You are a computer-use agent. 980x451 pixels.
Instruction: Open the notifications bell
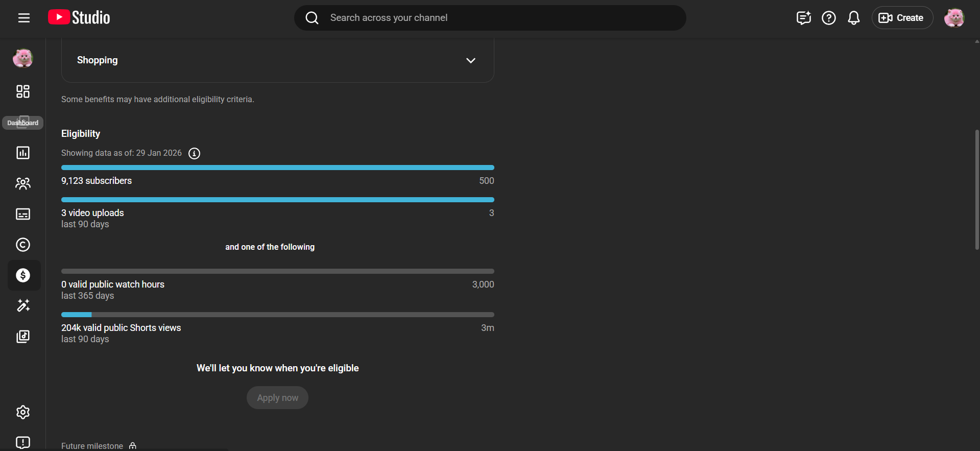[x=853, y=18]
